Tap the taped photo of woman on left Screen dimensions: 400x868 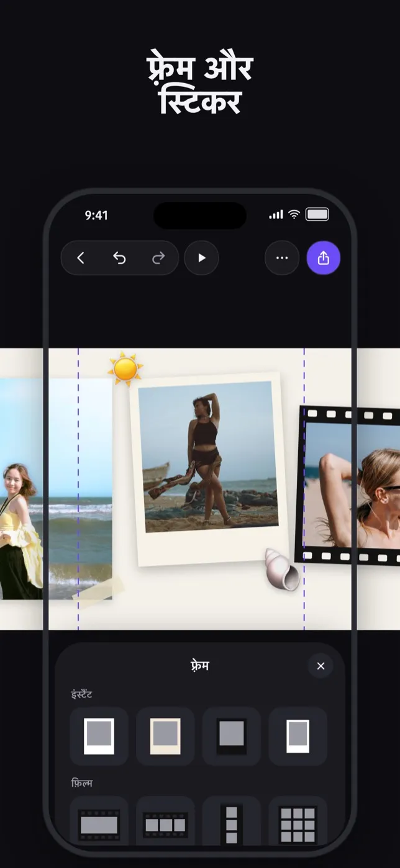(56, 488)
